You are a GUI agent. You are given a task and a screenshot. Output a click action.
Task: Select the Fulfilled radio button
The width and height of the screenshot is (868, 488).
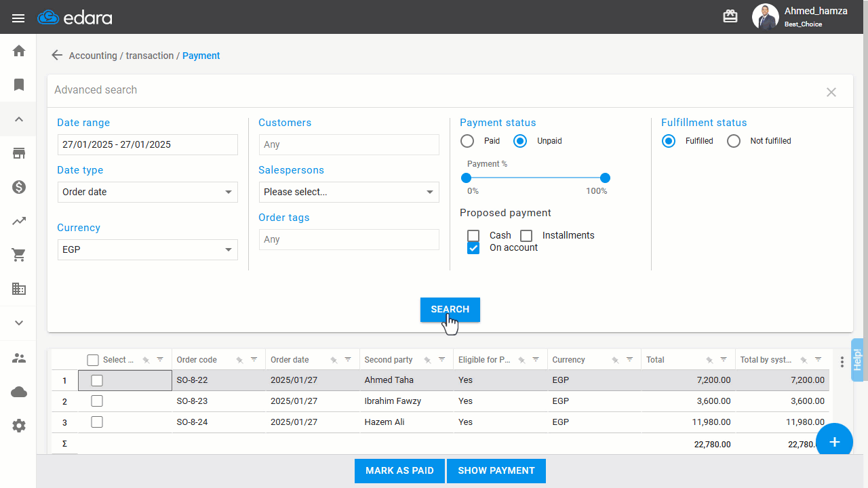(x=669, y=141)
